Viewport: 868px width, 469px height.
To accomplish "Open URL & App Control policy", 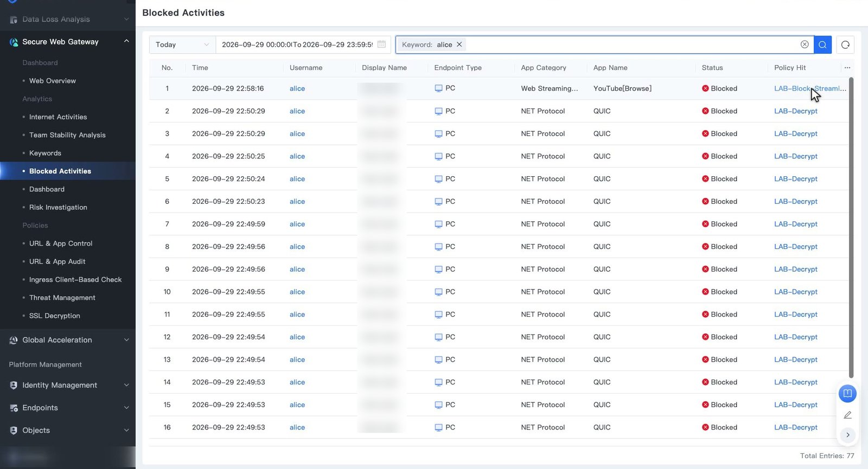I will pos(61,243).
